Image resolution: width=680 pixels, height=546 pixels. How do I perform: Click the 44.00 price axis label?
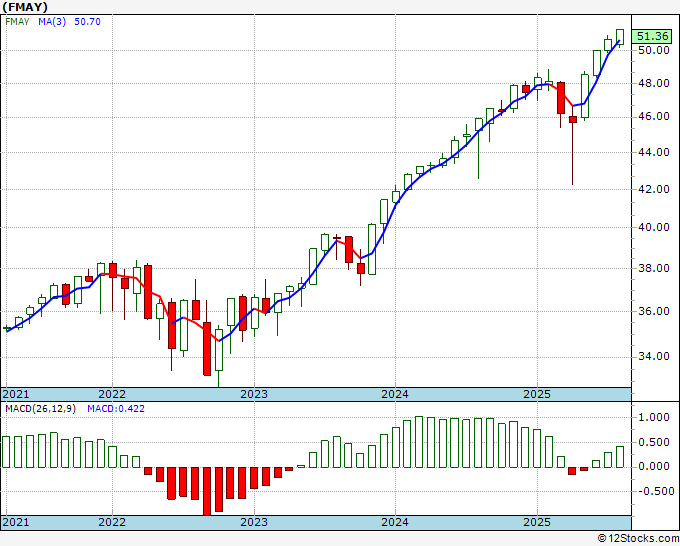pos(654,152)
